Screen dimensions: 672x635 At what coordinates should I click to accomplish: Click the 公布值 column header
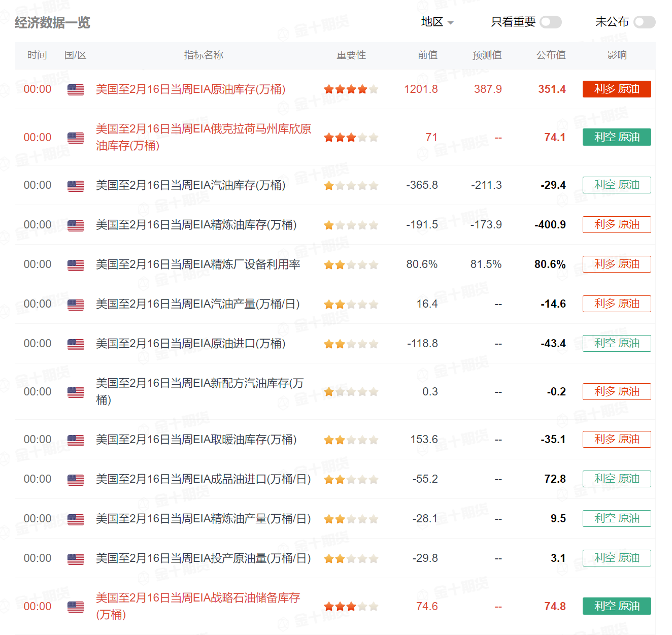(551, 55)
